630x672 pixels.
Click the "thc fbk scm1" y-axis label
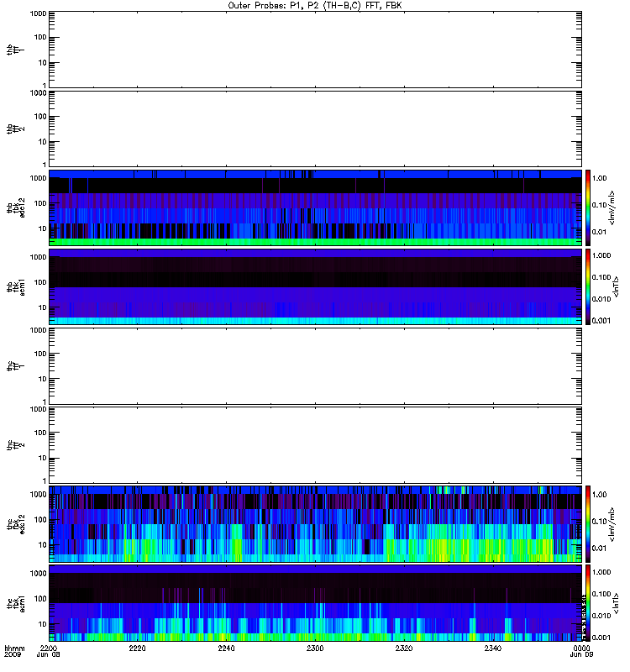point(15,603)
